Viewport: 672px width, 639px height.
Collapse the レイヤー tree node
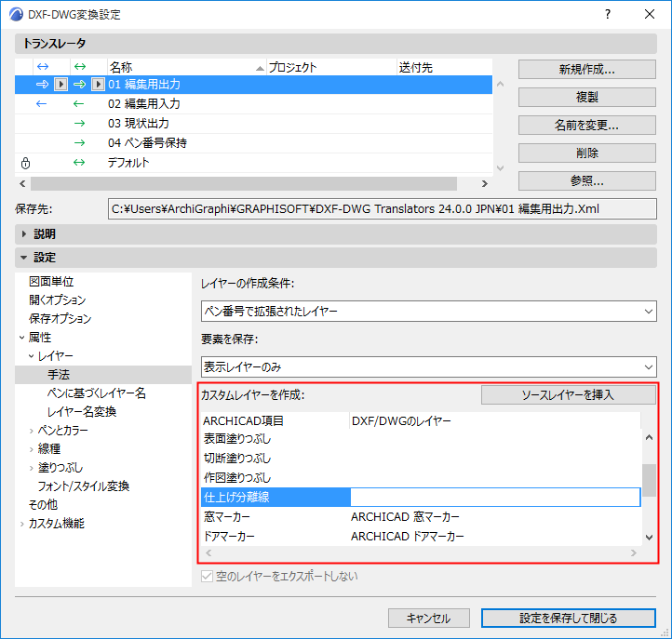click(x=32, y=356)
